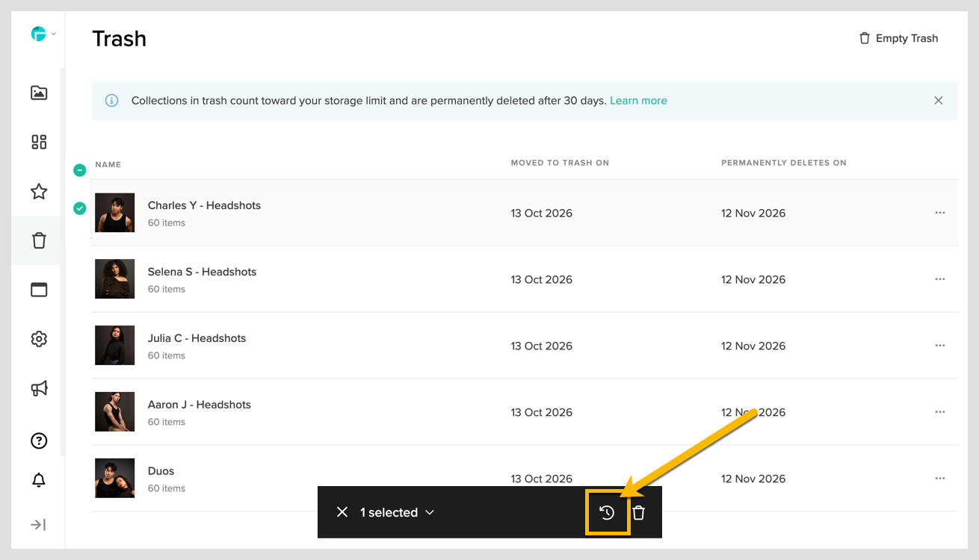Click the Restore icon in selection bar
The height and width of the screenshot is (560, 979).
pyautogui.click(x=607, y=512)
